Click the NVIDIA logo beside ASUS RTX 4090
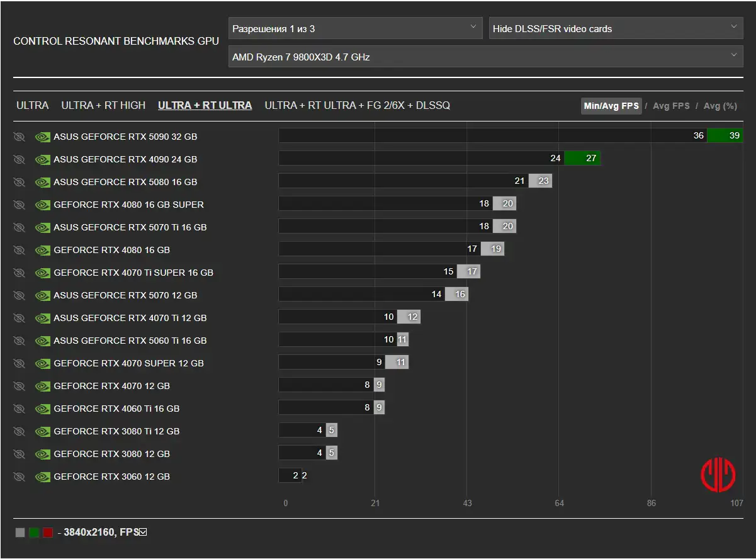The image size is (756, 559). 42,159
